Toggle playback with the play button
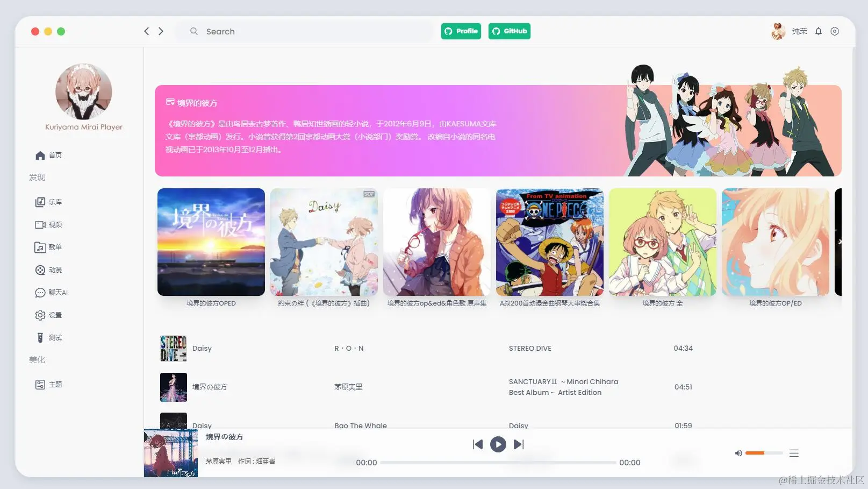This screenshot has width=868, height=489. [x=498, y=444]
